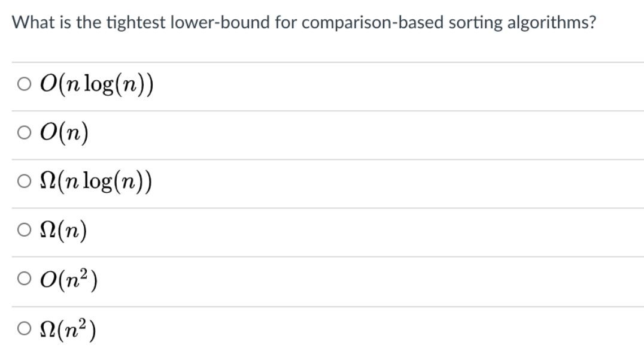The height and width of the screenshot is (363, 644).
Task: Click the 'log' in the big-O first option
Action: [x=99, y=85]
